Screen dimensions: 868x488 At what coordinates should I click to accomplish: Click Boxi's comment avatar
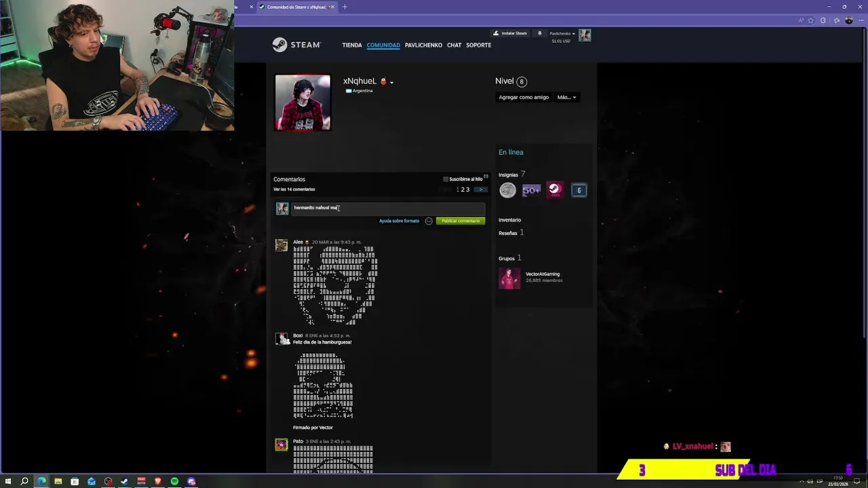pyautogui.click(x=281, y=339)
